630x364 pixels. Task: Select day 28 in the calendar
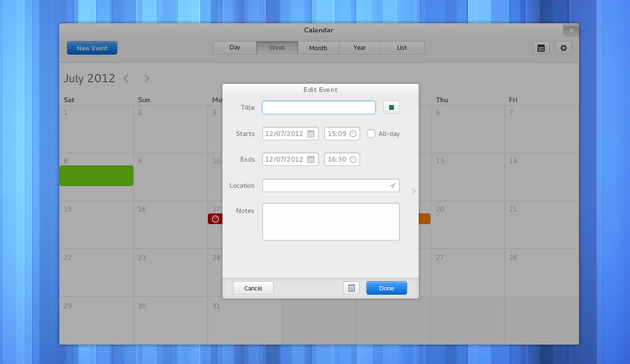(x=542, y=273)
